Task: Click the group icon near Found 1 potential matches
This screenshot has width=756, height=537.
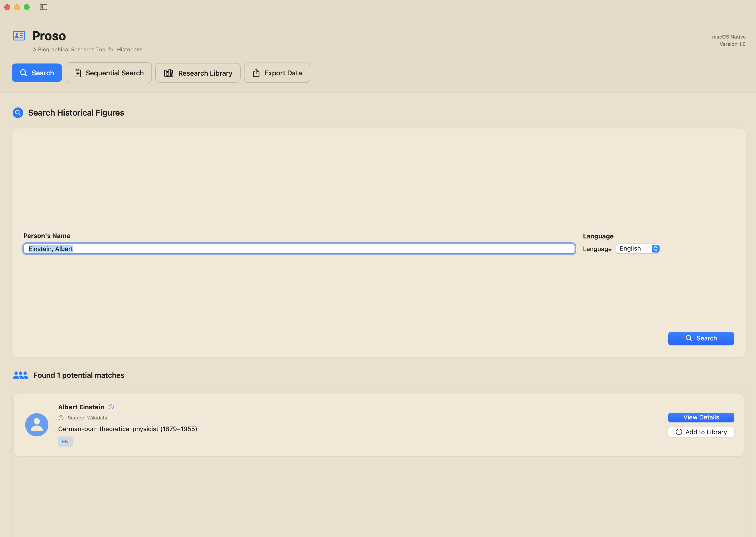Action: pyautogui.click(x=20, y=375)
